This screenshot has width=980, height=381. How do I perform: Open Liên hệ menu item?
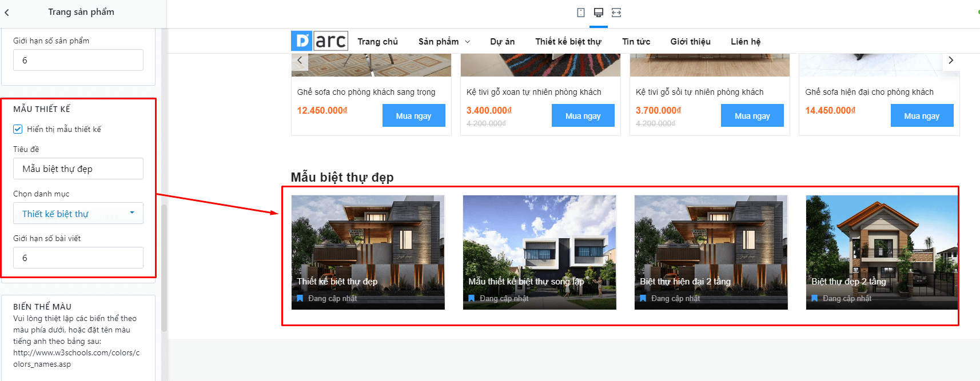pyautogui.click(x=746, y=42)
